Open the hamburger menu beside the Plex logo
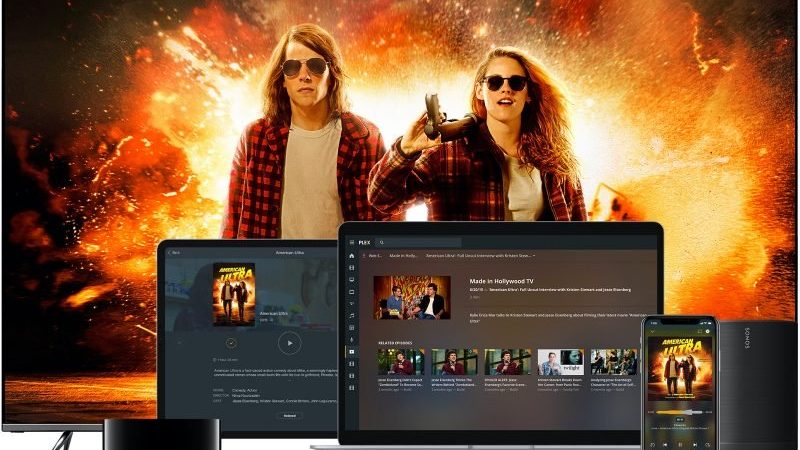Image resolution: width=800 pixels, height=450 pixels. click(351, 242)
